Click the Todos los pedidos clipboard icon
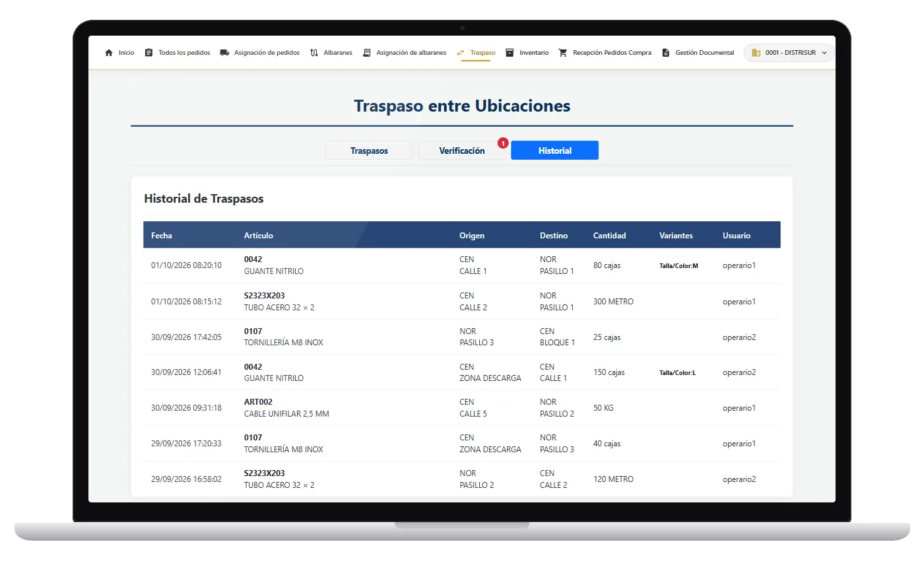Viewport: 924px width, 581px height. point(148,53)
